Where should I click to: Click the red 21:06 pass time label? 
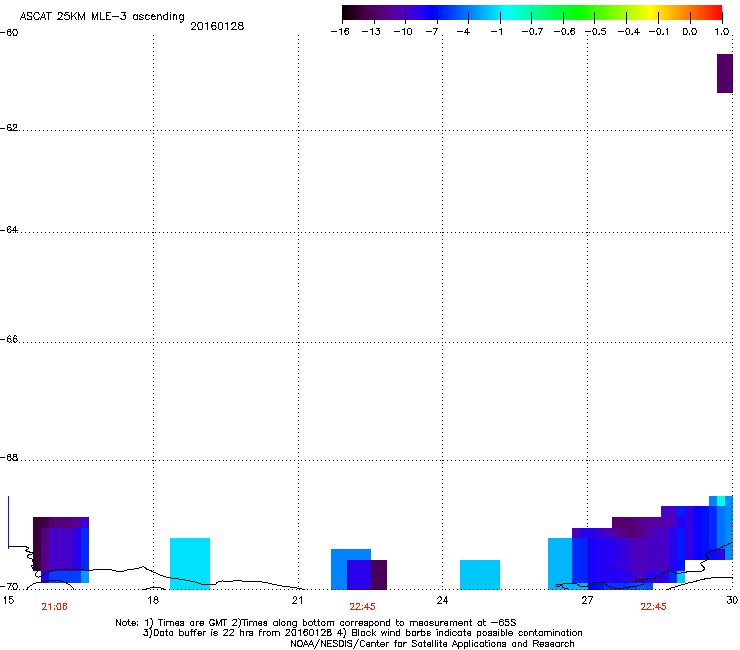pos(54,607)
